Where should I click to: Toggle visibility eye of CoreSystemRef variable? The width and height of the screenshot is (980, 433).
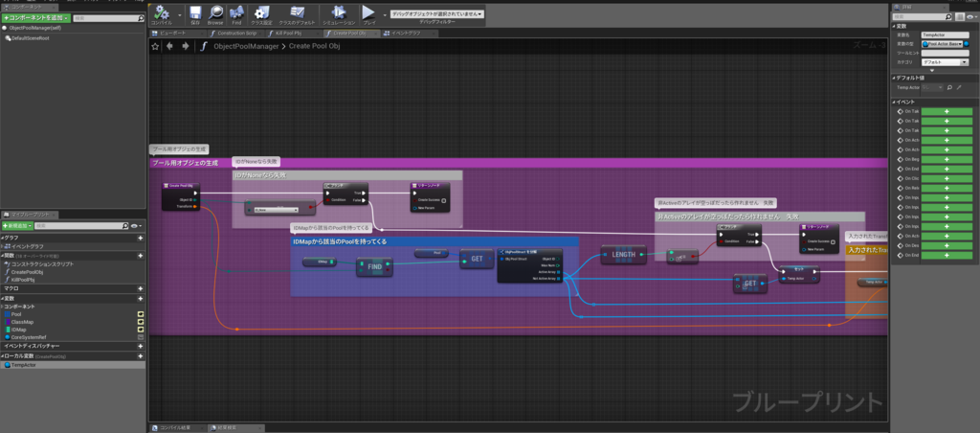pos(141,336)
